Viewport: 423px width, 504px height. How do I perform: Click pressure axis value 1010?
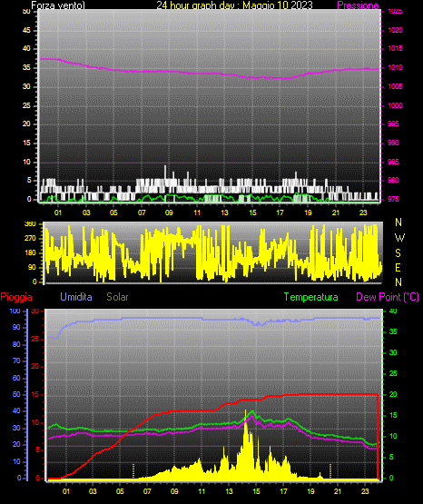(395, 67)
